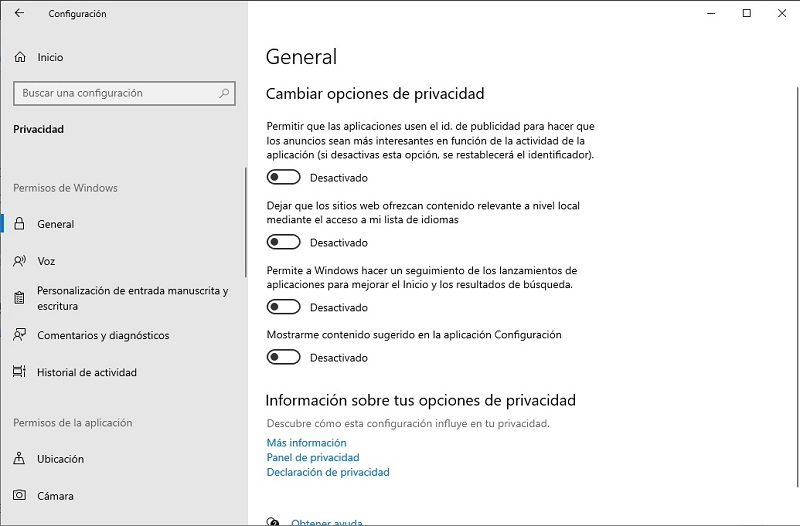Open the Más información link
This screenshot has width=800, height=526.
(x=306, y=442)
